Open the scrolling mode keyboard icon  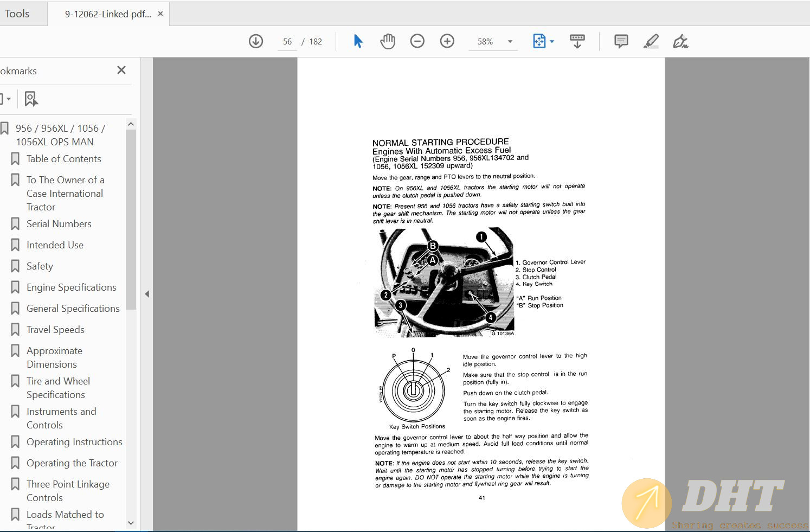tap(577, 41)
